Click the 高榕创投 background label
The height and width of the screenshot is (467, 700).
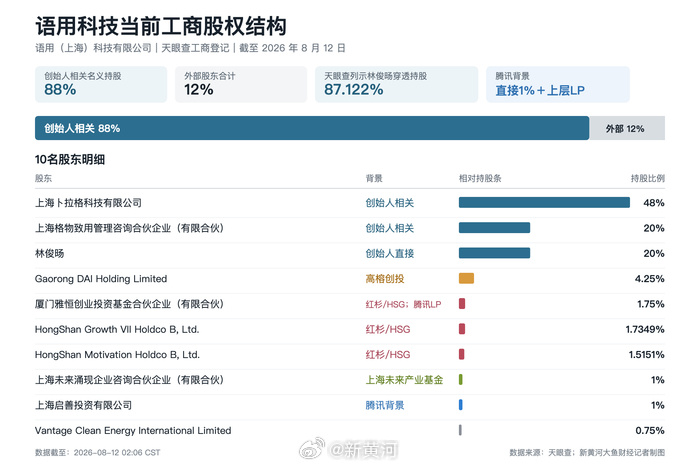pos(385,279)
